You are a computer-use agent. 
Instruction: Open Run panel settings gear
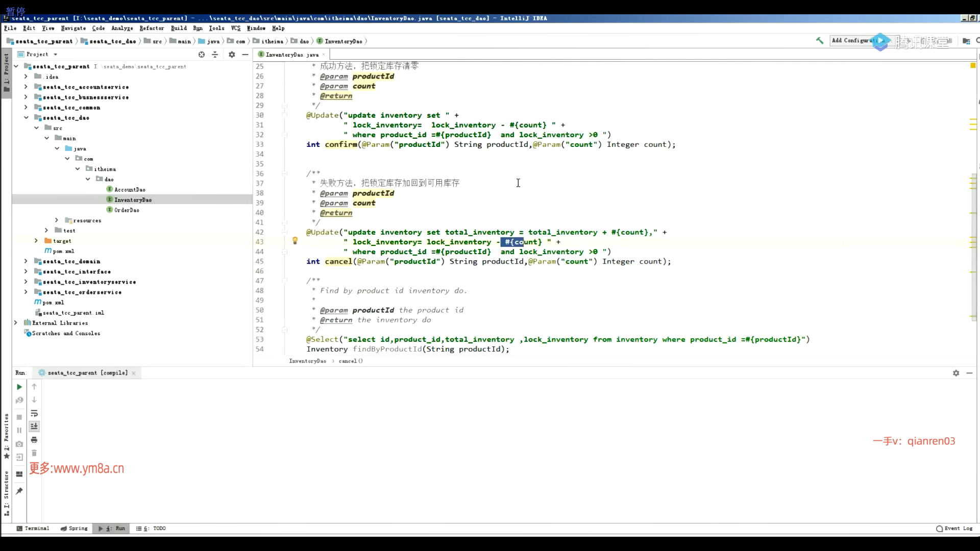[x=956, y=373]
